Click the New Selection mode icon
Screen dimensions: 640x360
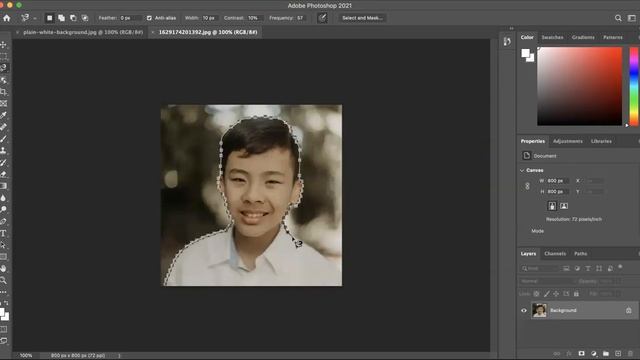point(49,18)
